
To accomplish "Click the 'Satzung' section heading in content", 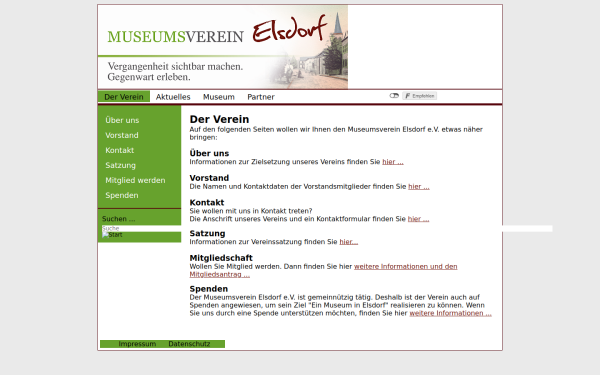I will tap(207, 233).
